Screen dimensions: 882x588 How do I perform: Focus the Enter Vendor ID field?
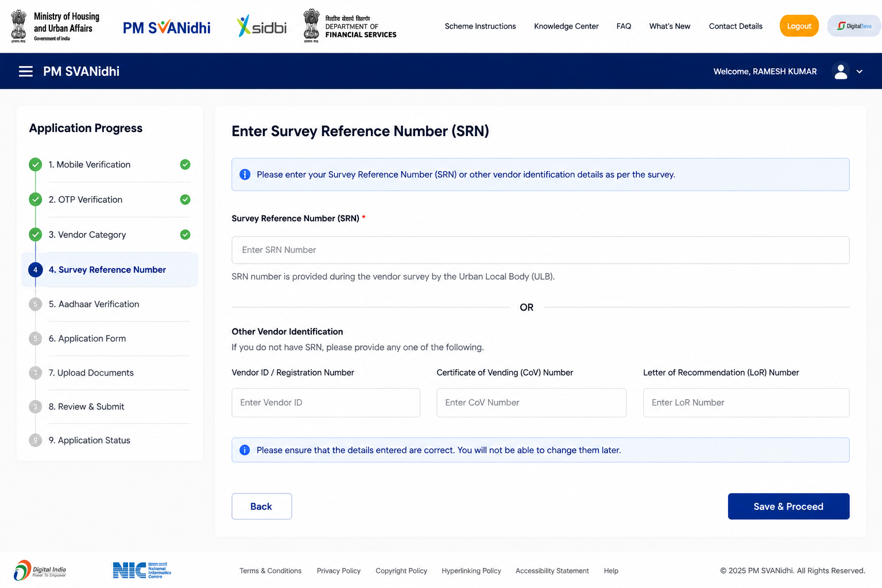[x=326, y=403]
